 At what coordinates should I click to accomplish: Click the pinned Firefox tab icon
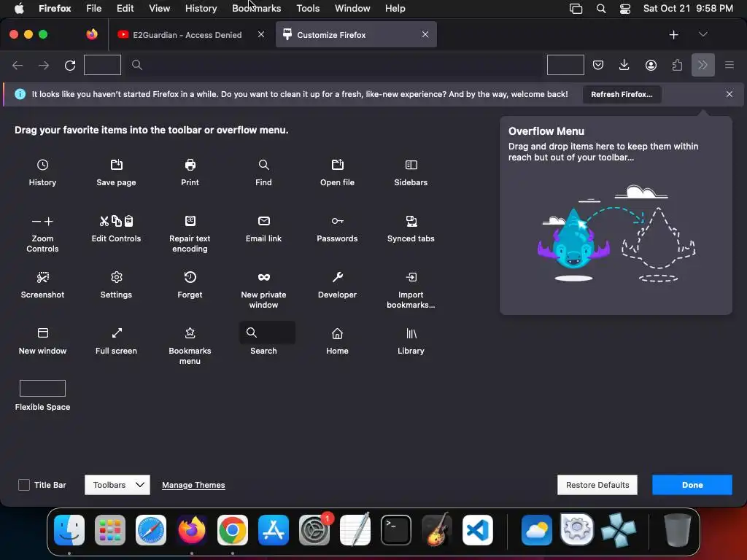(x=92, y=34)
